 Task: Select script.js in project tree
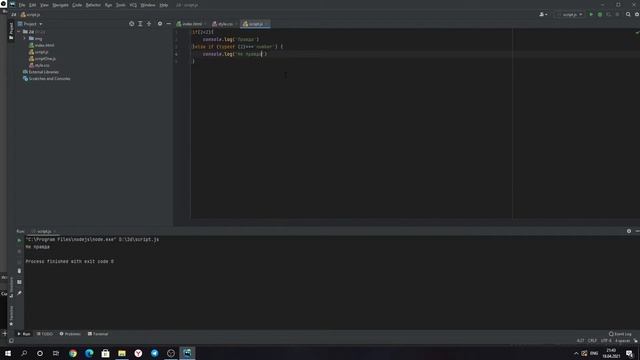[38, 52]
